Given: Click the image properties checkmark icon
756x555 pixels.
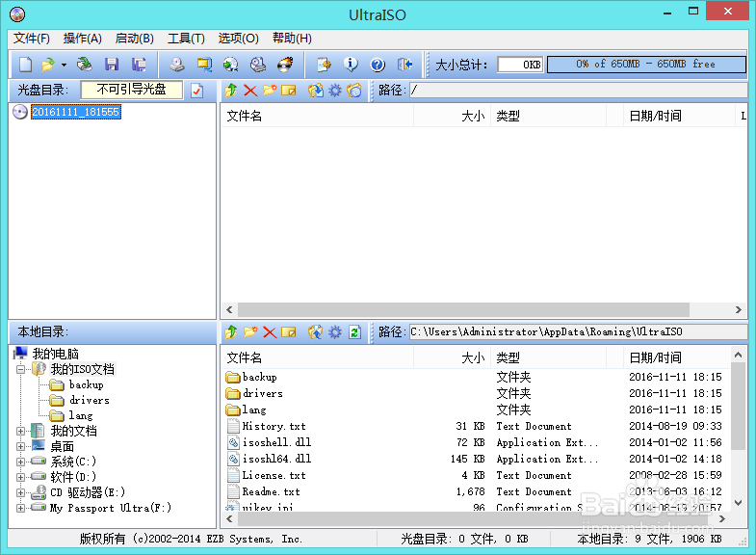Looking at the screenshot, I should click(x=196, y=91).
